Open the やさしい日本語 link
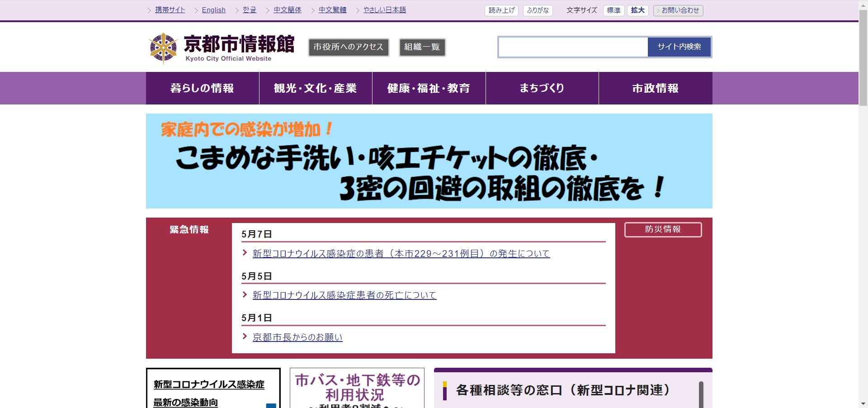 (x=384, y=10)
